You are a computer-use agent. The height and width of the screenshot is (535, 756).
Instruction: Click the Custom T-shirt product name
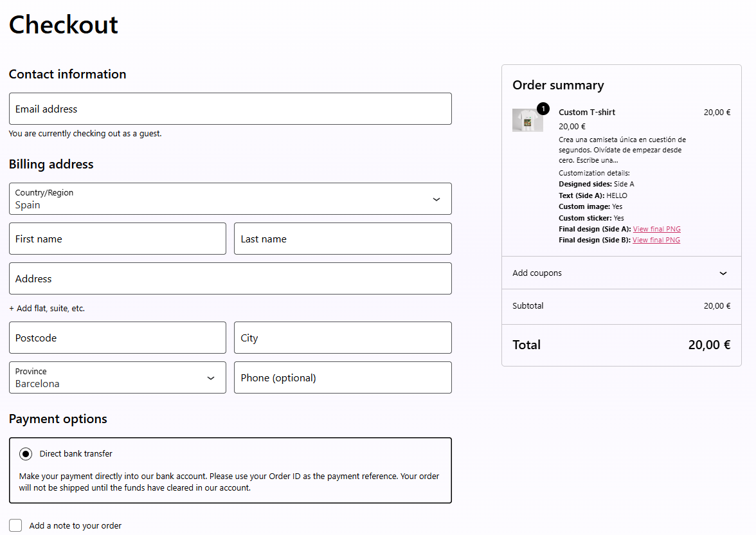coord(587,113)
